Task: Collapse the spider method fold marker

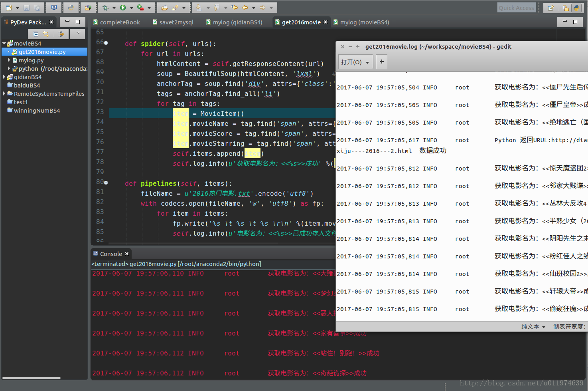Action: coord(106,43)
